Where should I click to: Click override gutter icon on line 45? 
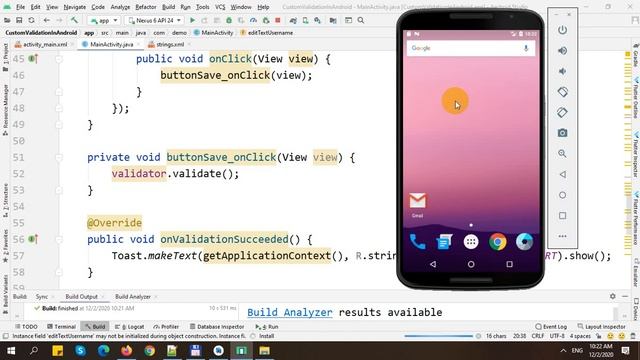click(33, 59)
